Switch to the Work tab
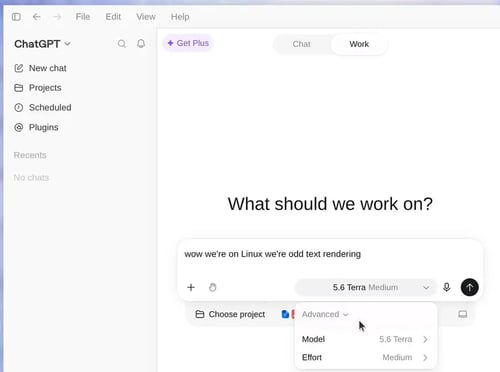The image size is (500, 372). [359, 44]
